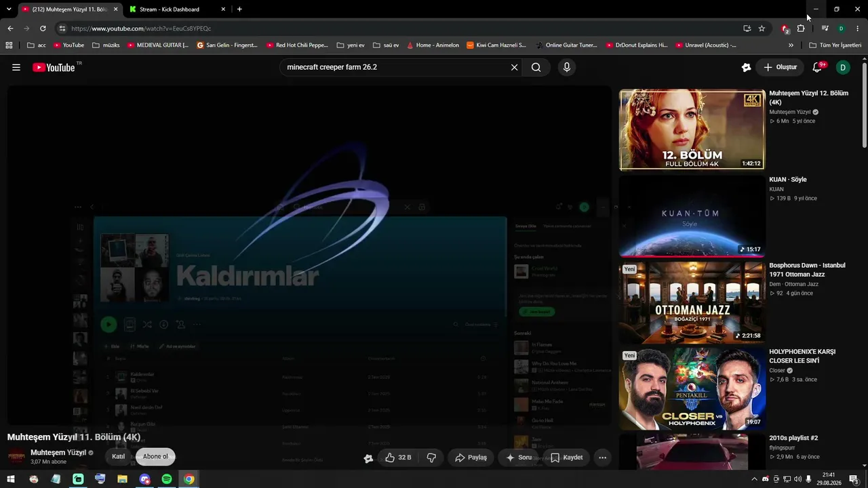
Task: View site information icon in address bar
Action: pyautogui.click(x=62, y=28)
